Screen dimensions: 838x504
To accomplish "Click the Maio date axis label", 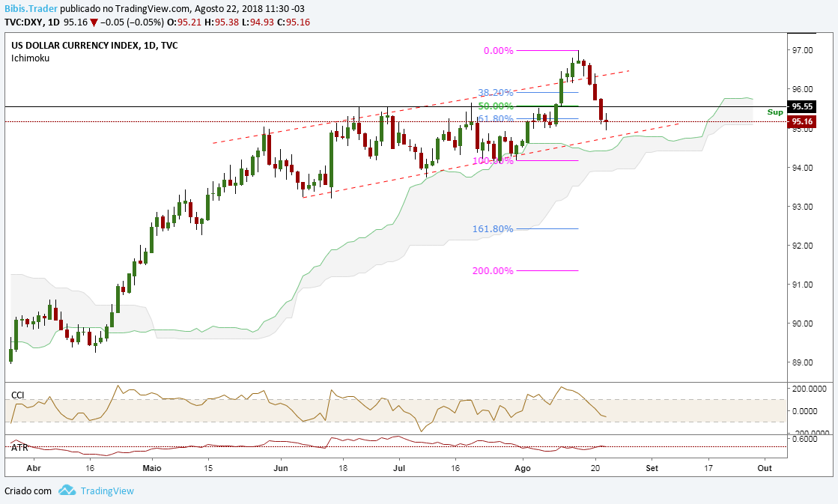I will tap(152, 468).
